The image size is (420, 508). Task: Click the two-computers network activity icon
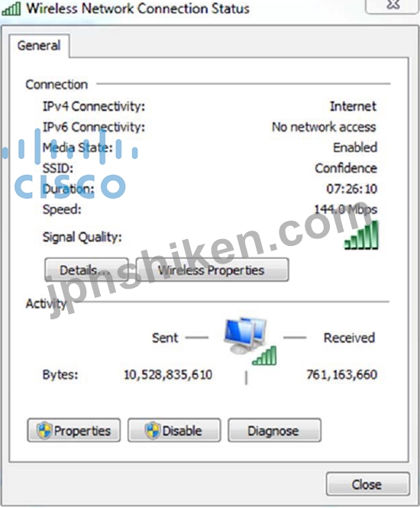tap(245, 336)
